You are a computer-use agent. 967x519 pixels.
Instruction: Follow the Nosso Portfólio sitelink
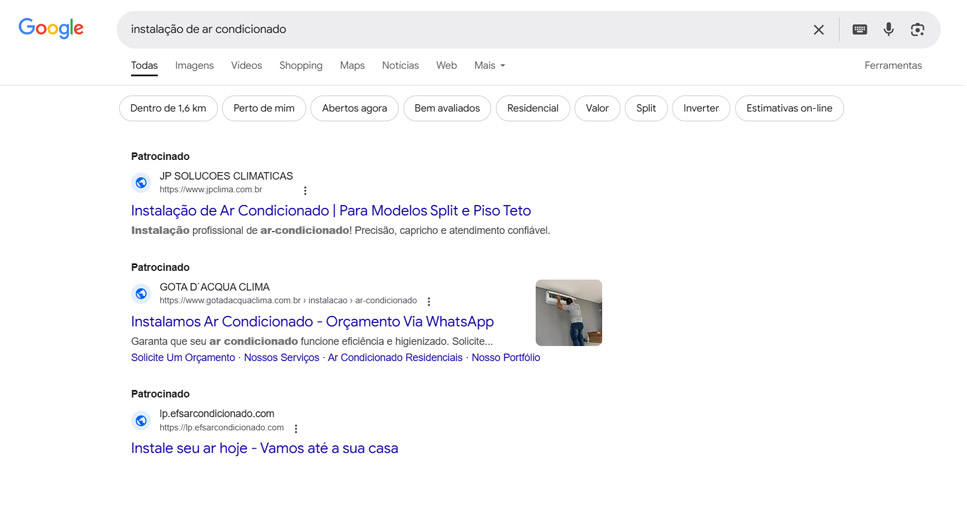506,358
